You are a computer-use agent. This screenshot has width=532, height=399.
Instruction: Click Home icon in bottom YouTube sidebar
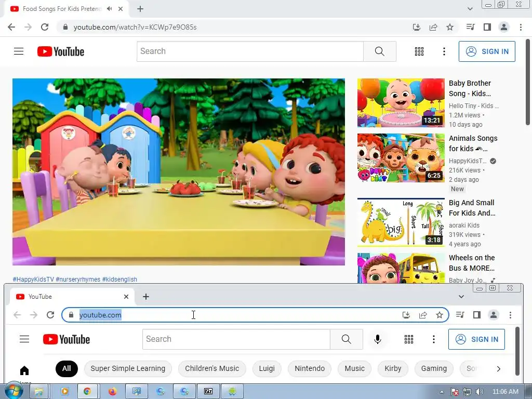coord(24,370)
